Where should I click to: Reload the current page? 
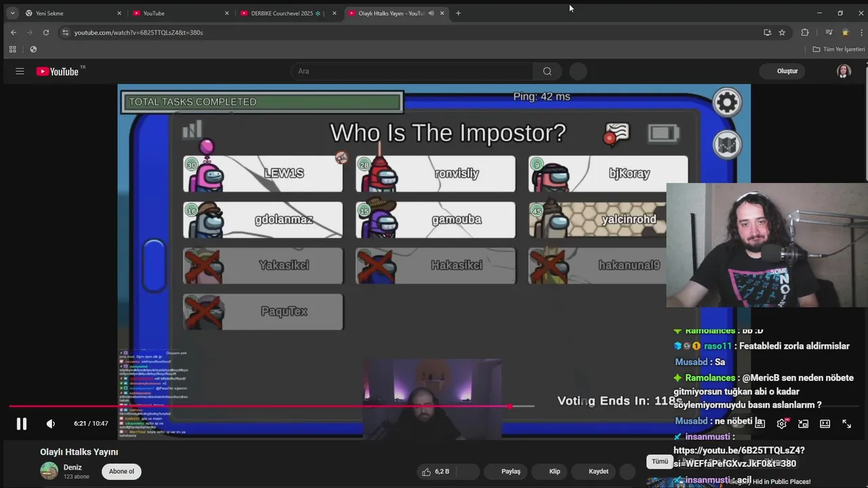pos(46,33)
